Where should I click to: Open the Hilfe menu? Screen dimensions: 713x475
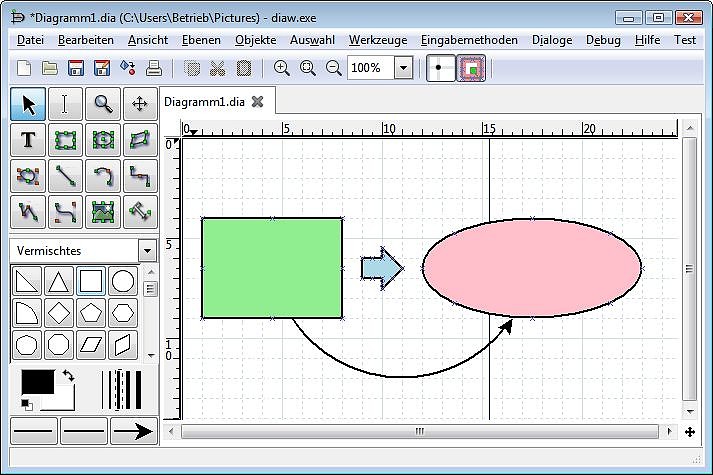point(648,40)
